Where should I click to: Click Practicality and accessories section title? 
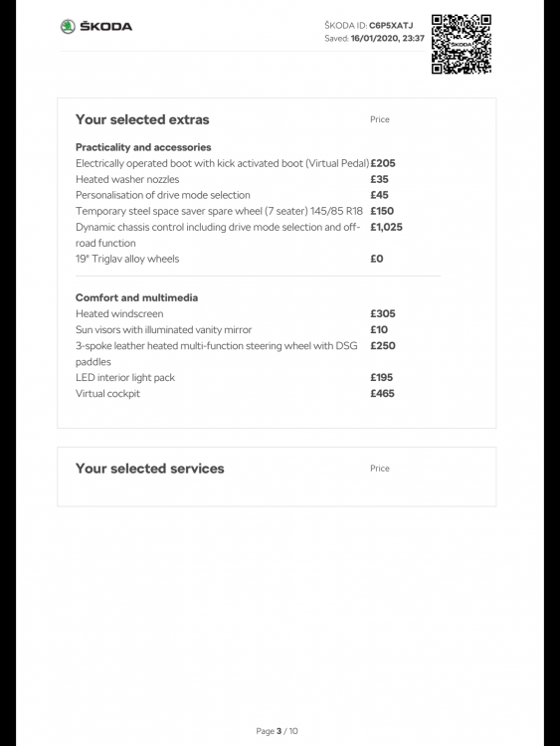tap(143, 147)
